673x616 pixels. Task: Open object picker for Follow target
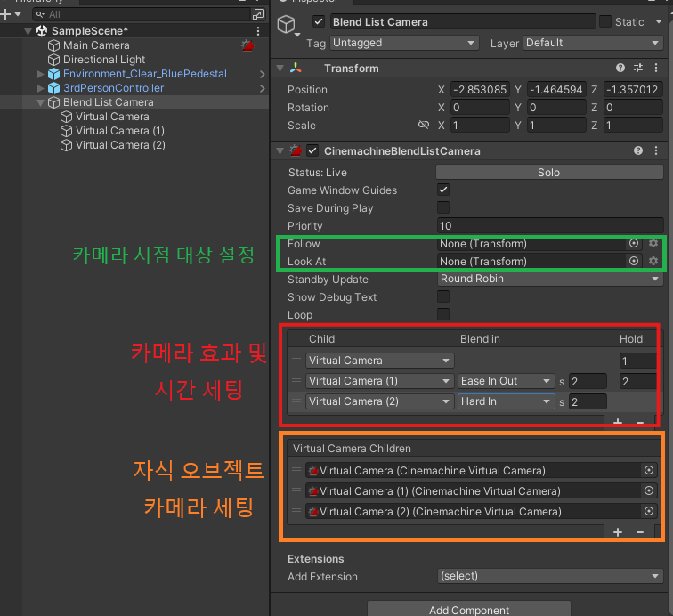tap(634, 243)
